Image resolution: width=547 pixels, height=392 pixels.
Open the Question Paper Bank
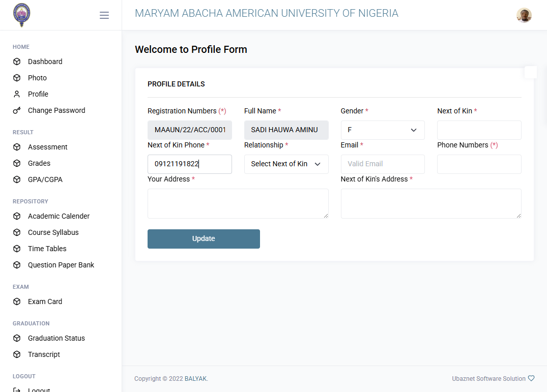(x=61, y=265)
